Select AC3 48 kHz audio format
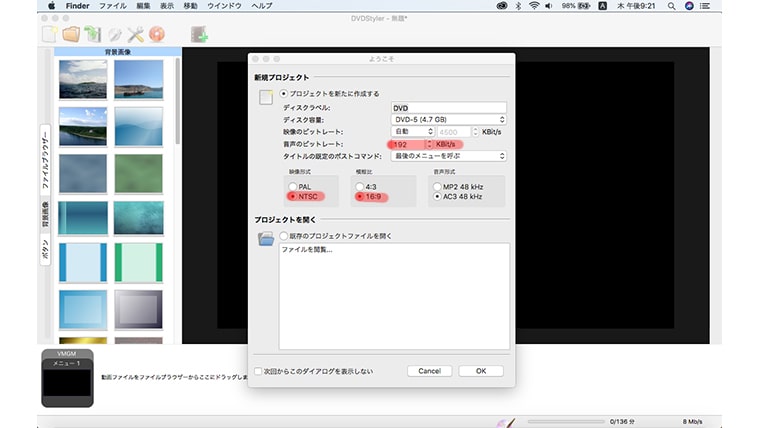 437,196
